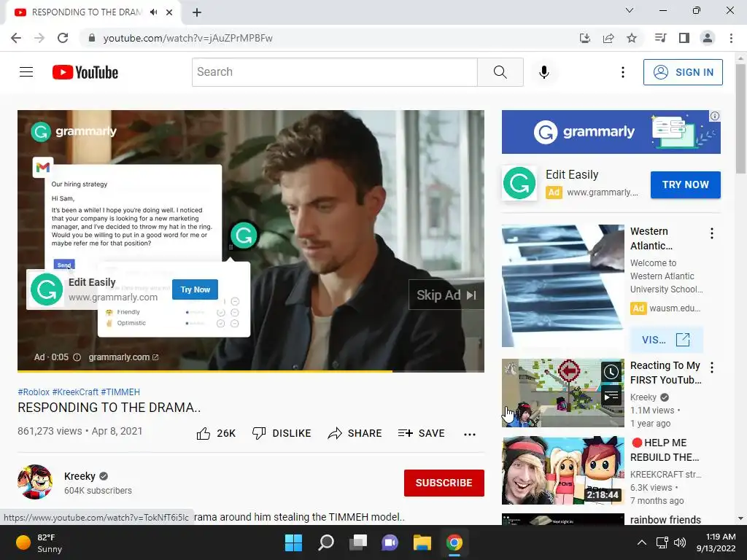Go back with the browser back arrow
Viewport: 747px width, 560px height.
(16, 38)
